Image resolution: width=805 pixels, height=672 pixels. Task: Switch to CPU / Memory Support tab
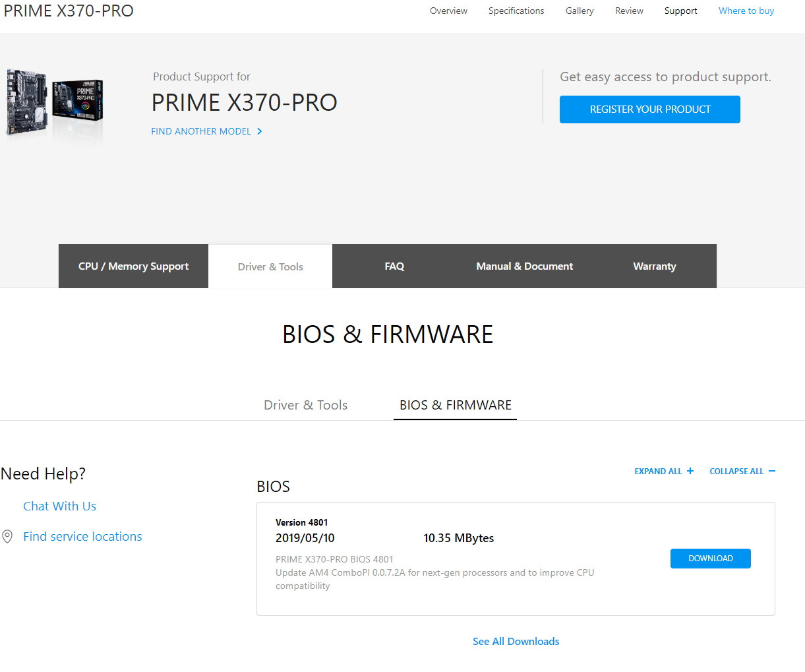pyautogui.click(x=133, y=266)
